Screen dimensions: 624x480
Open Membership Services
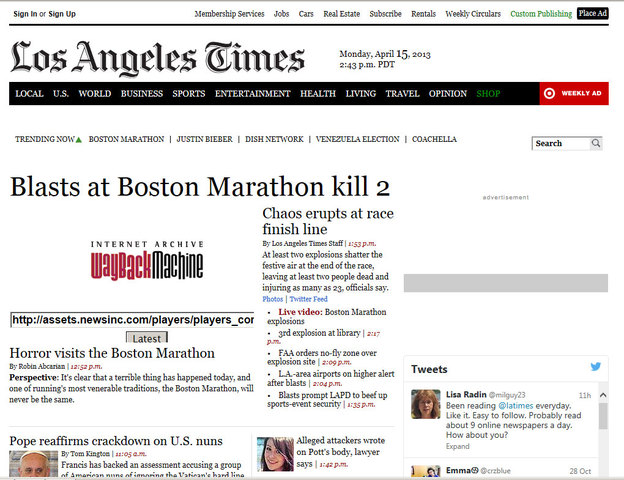click(x=229, y=14)
